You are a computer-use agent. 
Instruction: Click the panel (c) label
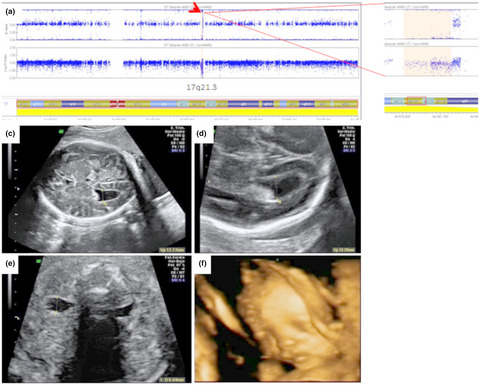coord(11,134)
